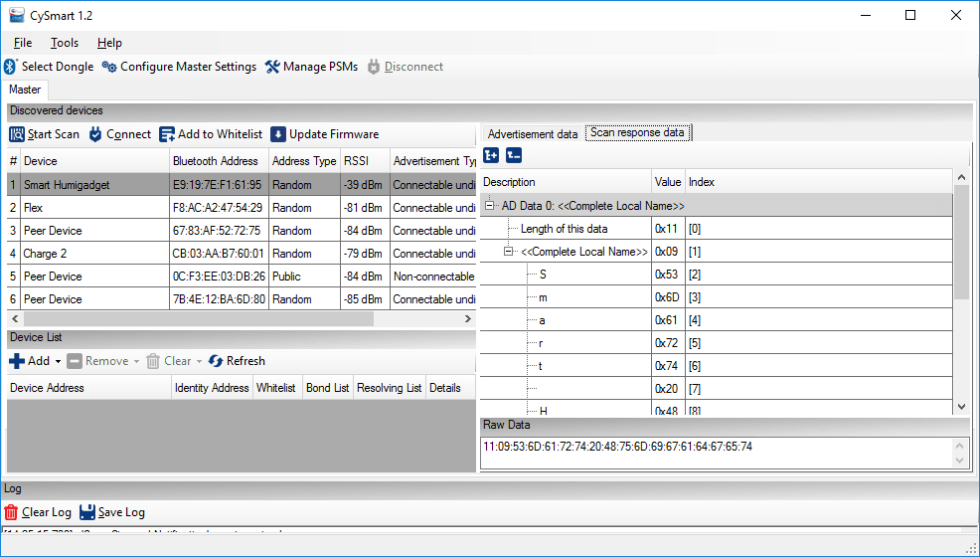Click scan response tree scrollbar down arrow
Image resolution: width=980 pixels, height=557 pixels.
pyautogui.click(x=961, y=407)
